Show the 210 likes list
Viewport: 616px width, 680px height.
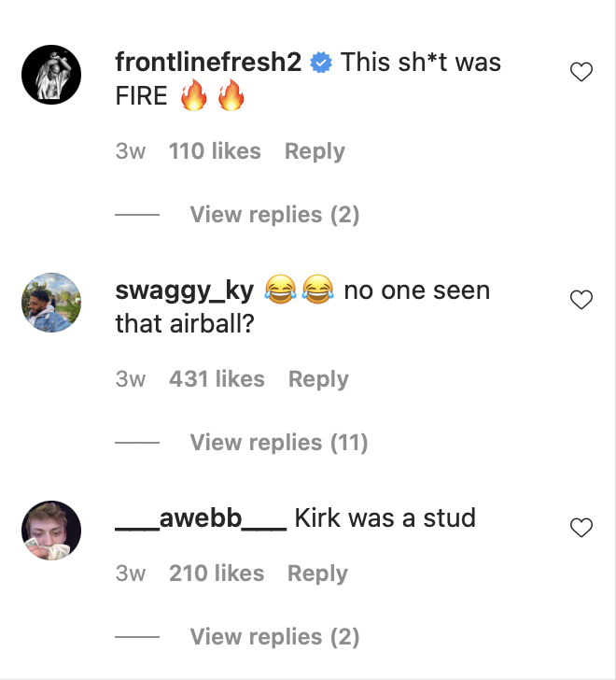pos(216,574)
